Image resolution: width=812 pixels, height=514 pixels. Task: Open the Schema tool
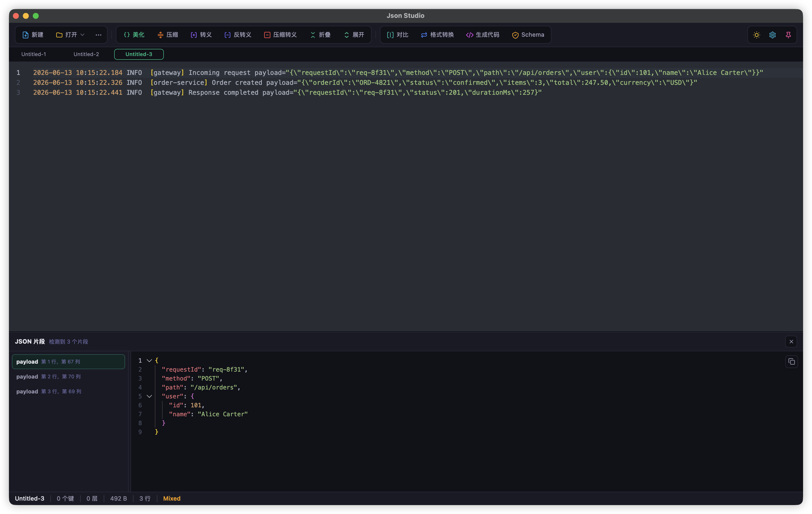528,35
